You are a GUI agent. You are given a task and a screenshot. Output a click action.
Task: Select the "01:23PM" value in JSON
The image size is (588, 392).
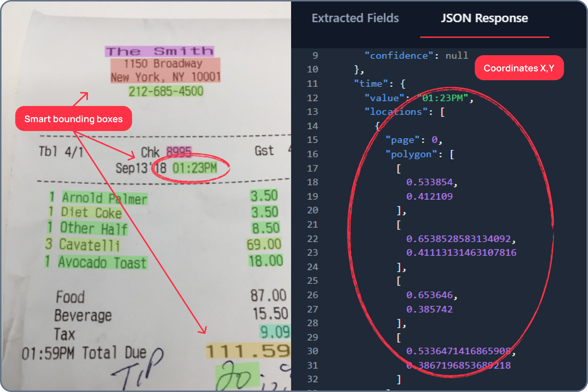(x=442, y=98)
